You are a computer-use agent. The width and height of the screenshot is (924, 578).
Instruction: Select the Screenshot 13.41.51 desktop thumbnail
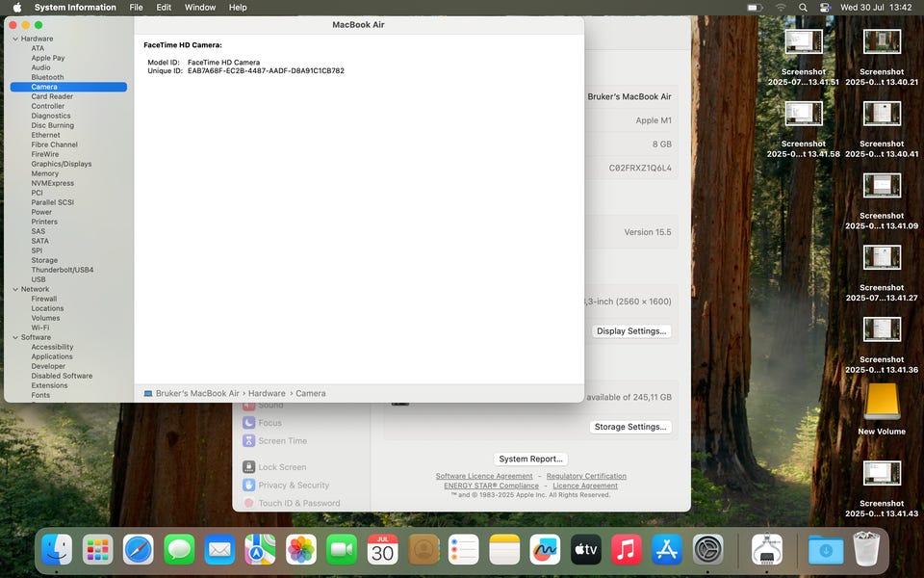point(804,41)
